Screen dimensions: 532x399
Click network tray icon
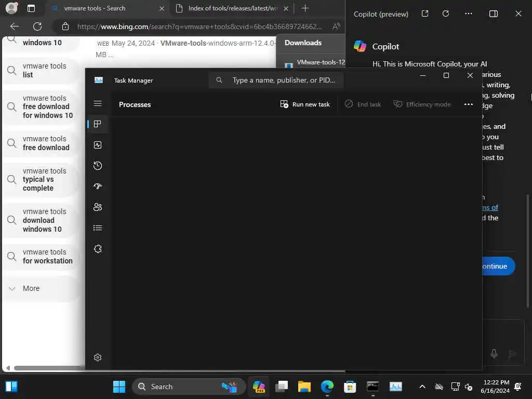point(455,387)
